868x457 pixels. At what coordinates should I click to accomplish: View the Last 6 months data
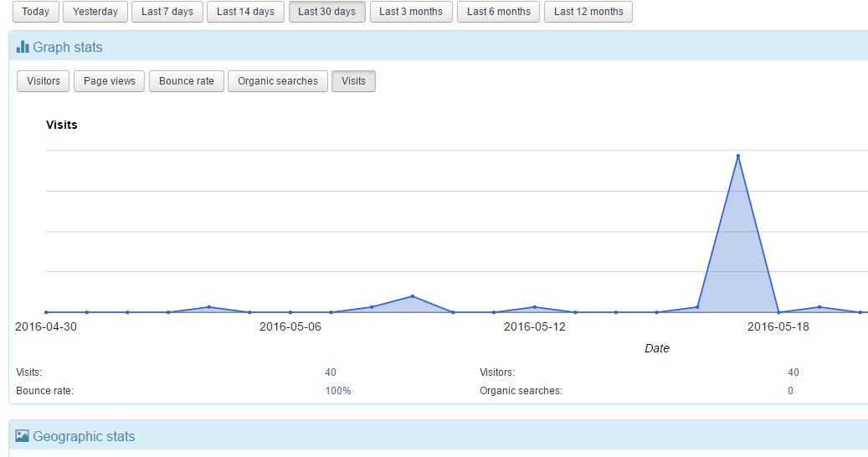(x=498, y=12)
